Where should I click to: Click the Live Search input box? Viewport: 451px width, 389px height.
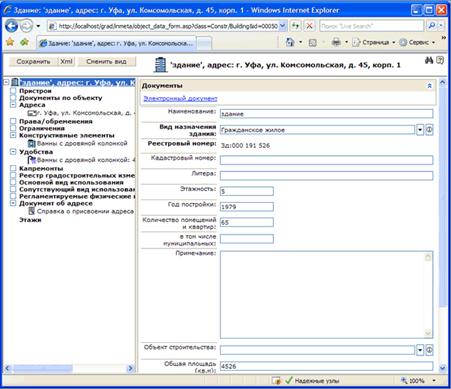click(x=371, y=26)
